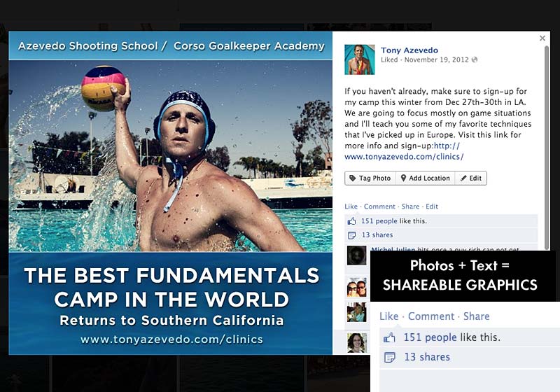
Task: Open the 13 shares list
Action: (x=377, y=235)
